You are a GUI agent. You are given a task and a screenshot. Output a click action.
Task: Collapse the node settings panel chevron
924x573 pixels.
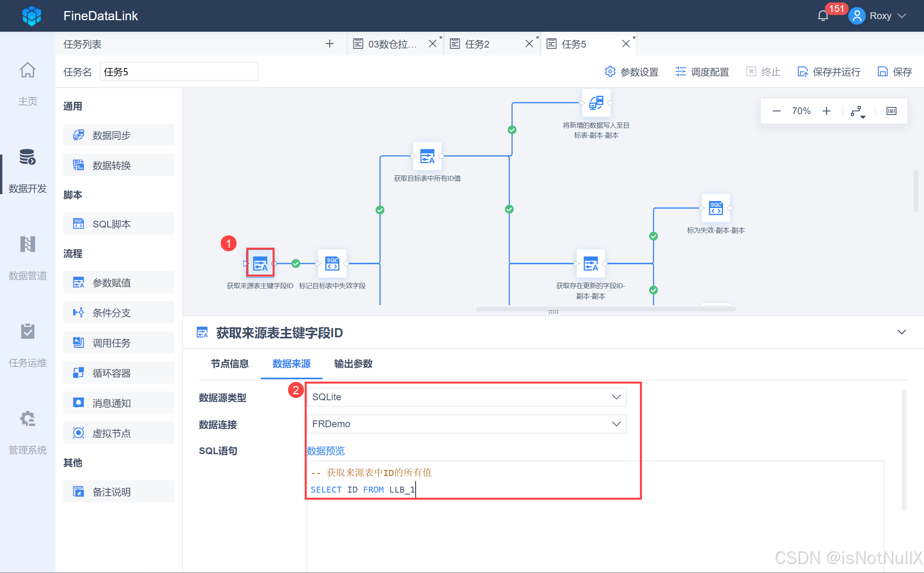click(x=901, y=332)
